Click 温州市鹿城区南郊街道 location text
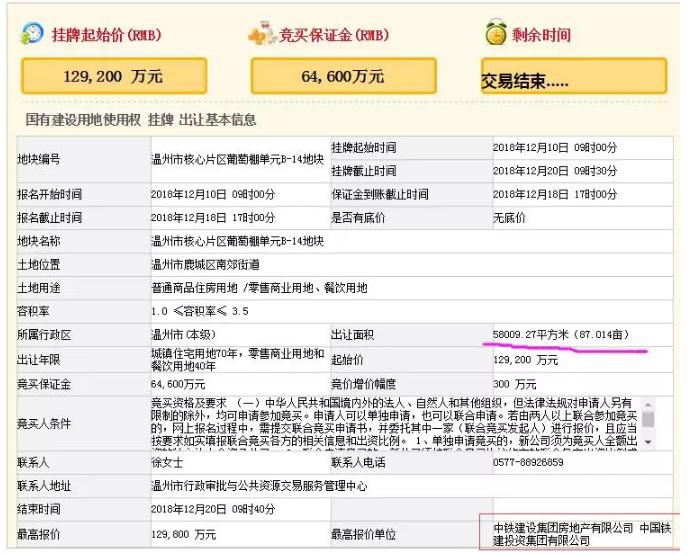This screenshot has width=690, height=555. point(205,265)
